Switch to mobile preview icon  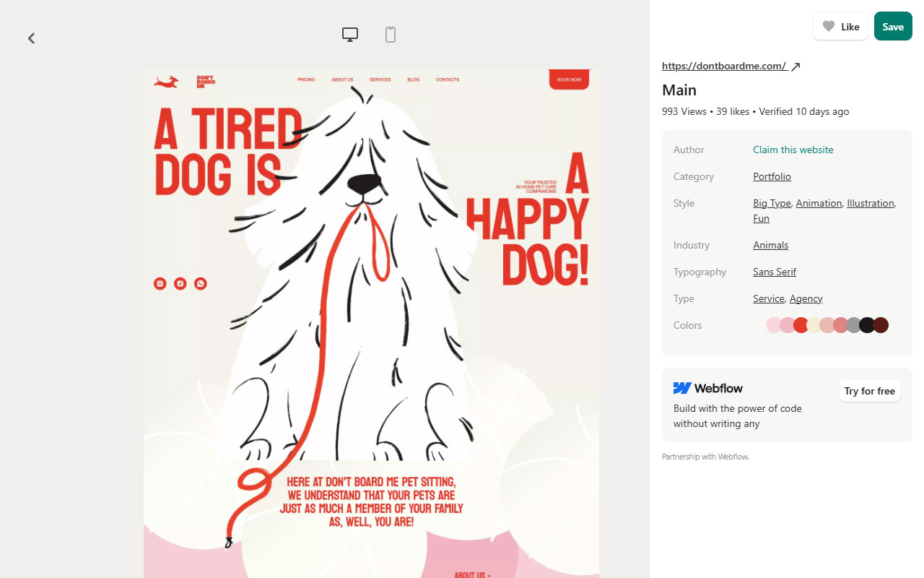point(391,35)
